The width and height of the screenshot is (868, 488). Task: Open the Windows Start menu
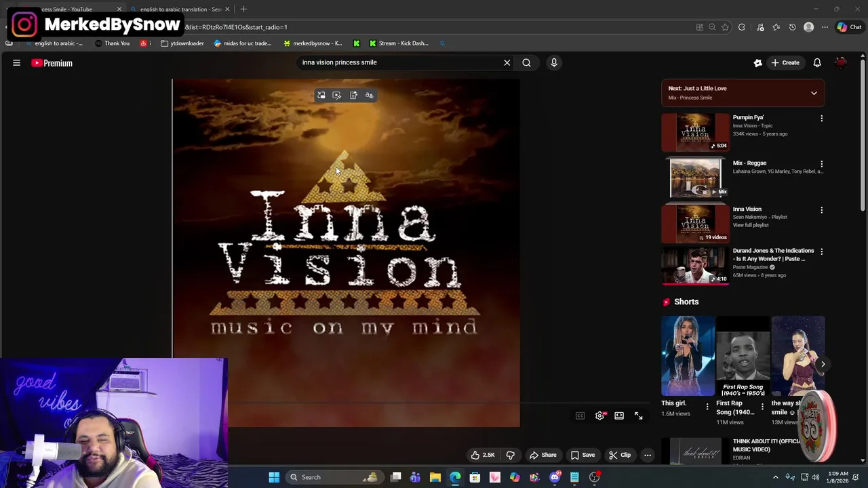[274, 477]
